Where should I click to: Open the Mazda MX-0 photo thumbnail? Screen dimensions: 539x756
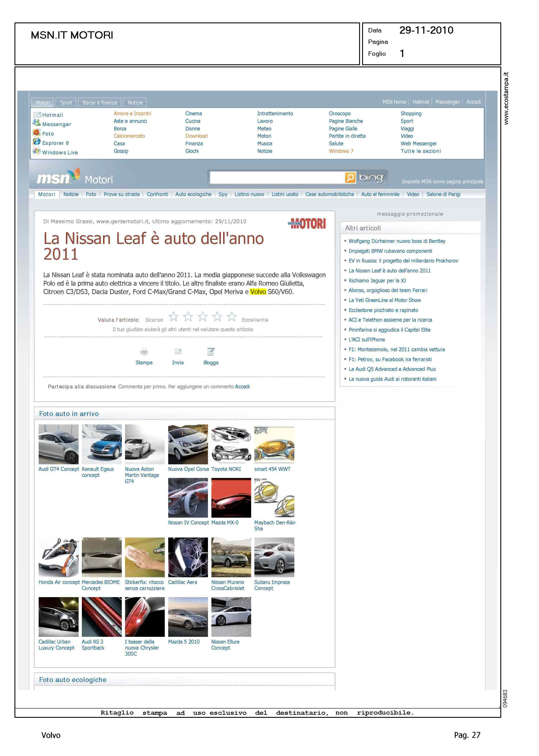tap(231, 498)
